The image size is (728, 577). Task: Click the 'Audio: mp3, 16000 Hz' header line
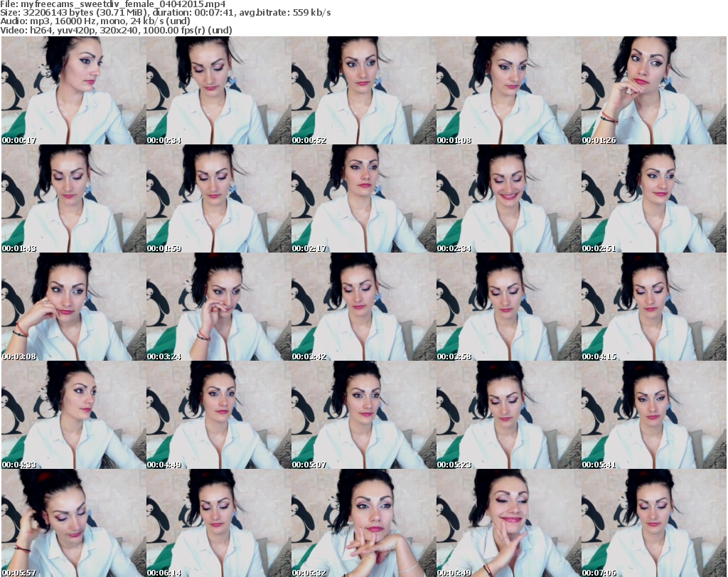click(x=95, y=21)
